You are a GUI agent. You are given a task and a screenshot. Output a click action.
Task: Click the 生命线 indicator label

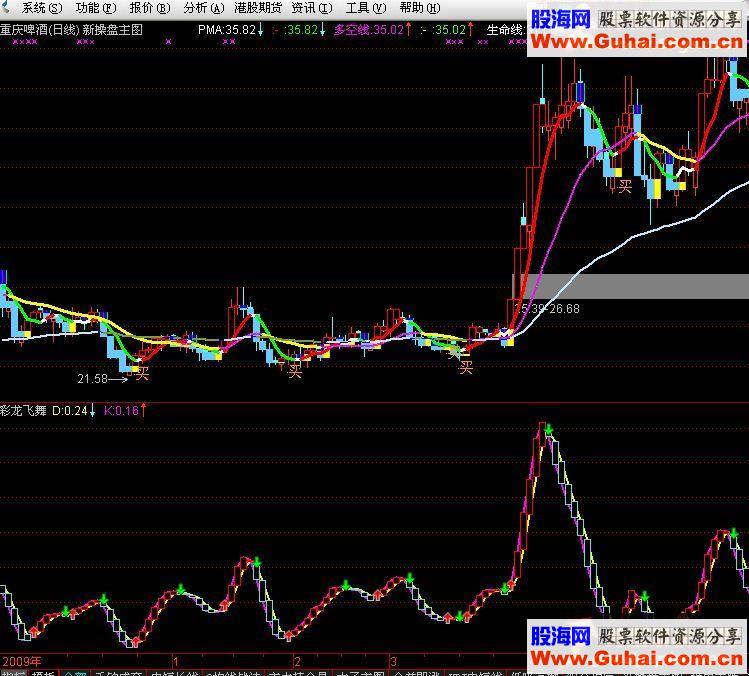505,30
